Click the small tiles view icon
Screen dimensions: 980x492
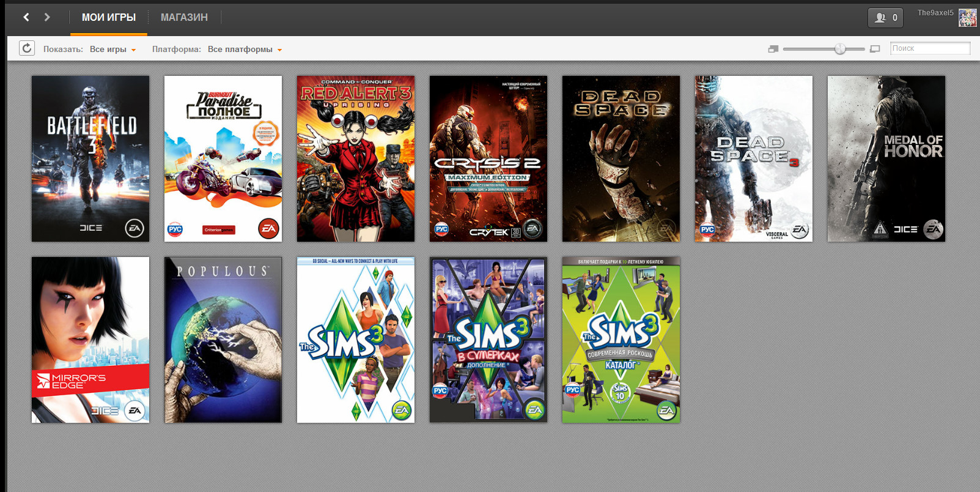click(x=773, y=49)
